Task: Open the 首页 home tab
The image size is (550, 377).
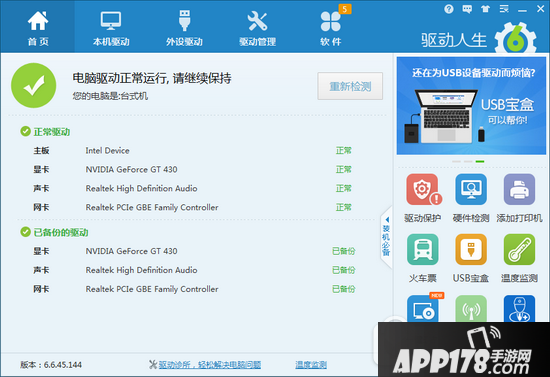Action: tap(38, 27)
